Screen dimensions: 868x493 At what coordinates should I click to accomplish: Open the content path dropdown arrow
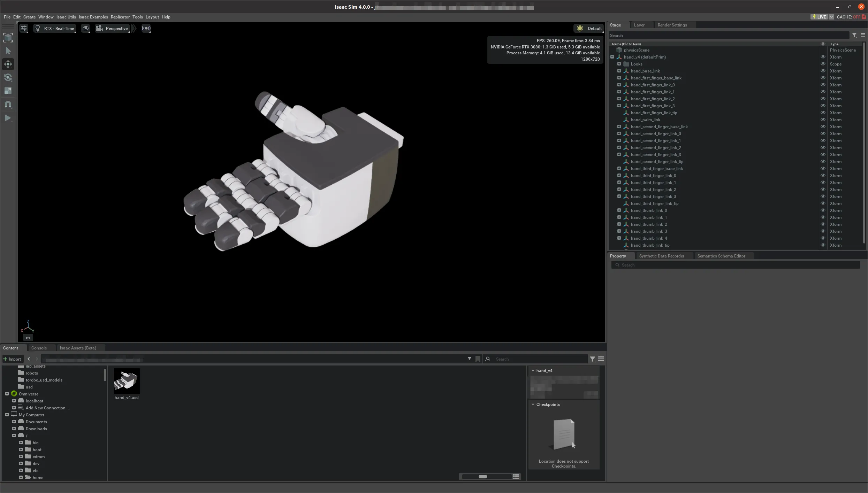click(470, 359)
